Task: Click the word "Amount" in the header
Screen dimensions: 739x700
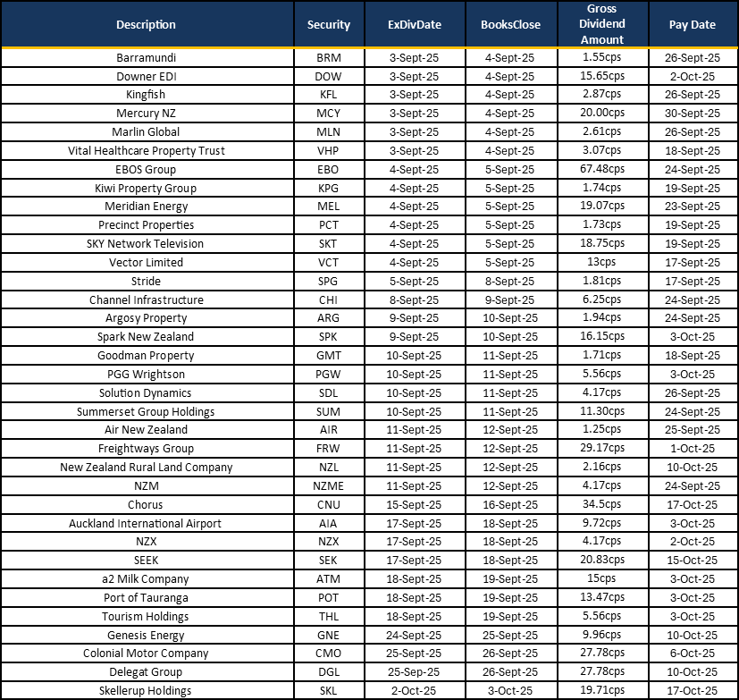Action: 602,39
